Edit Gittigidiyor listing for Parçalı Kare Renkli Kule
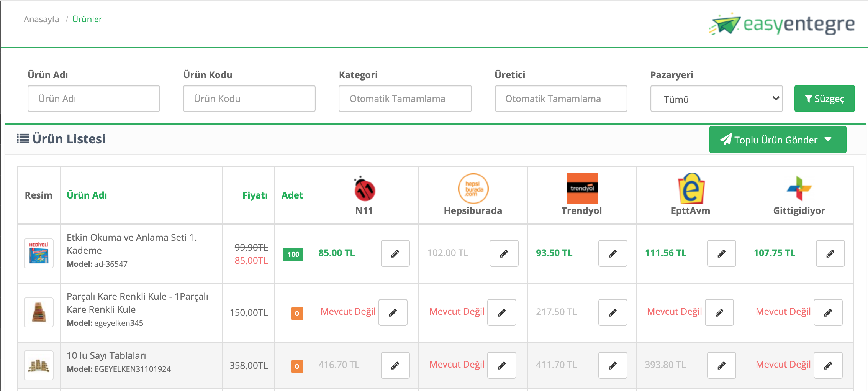Image resolution: width=868 pixels, height=391 pixels. tap(828, 312)
